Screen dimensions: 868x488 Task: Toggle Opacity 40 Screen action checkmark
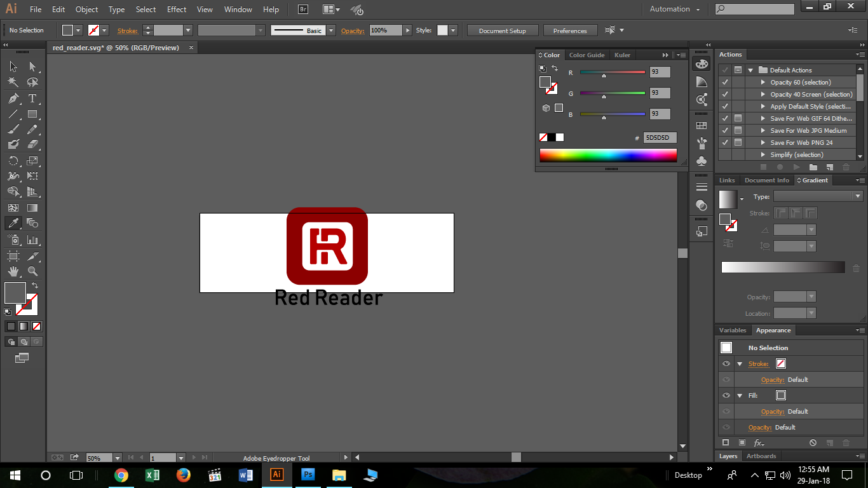pos(725,94)
